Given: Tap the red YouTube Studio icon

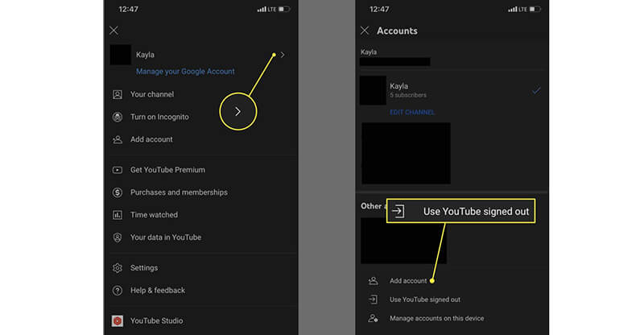Looking at the screenshot, I should tap(118, 321).
